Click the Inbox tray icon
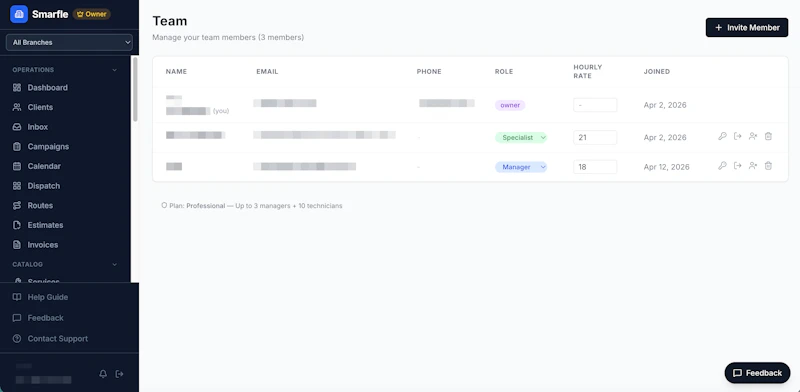 (x=17, y=127)
